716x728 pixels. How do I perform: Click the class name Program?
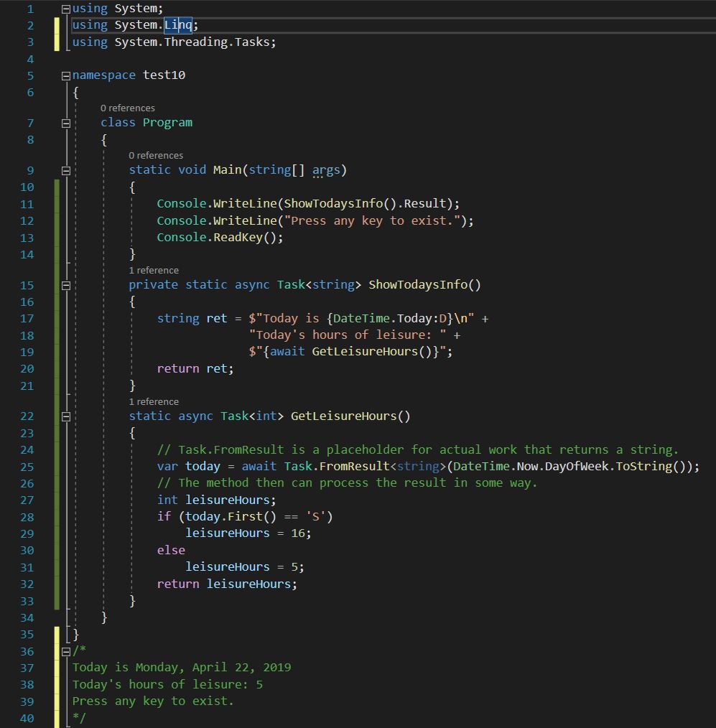tap(167, 123)
